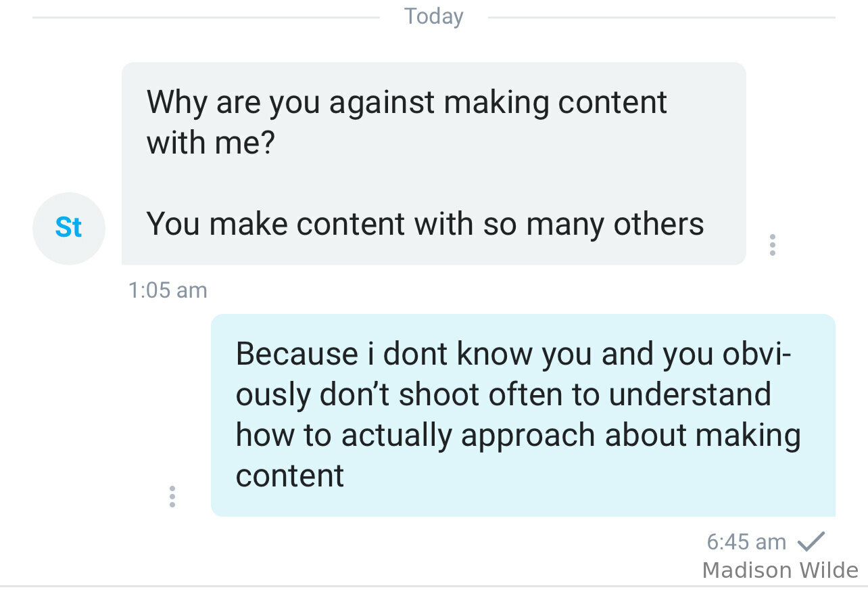Tap the St profile avatar

69,228
